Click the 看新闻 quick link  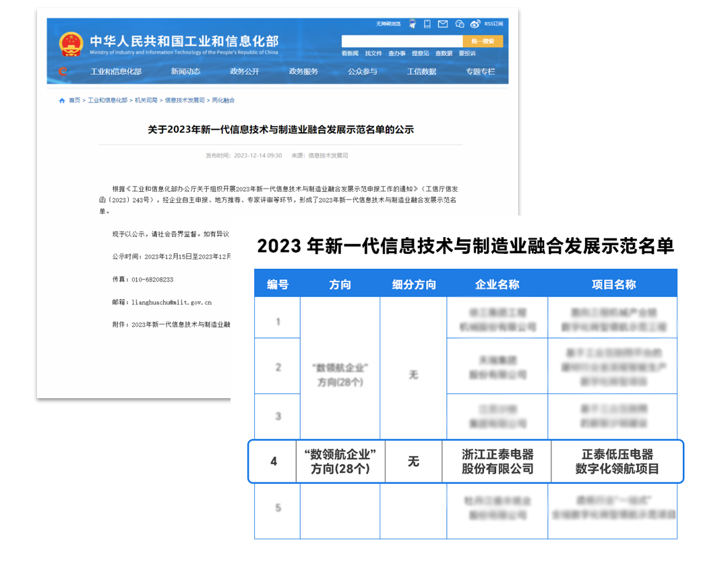click(350, 52)
